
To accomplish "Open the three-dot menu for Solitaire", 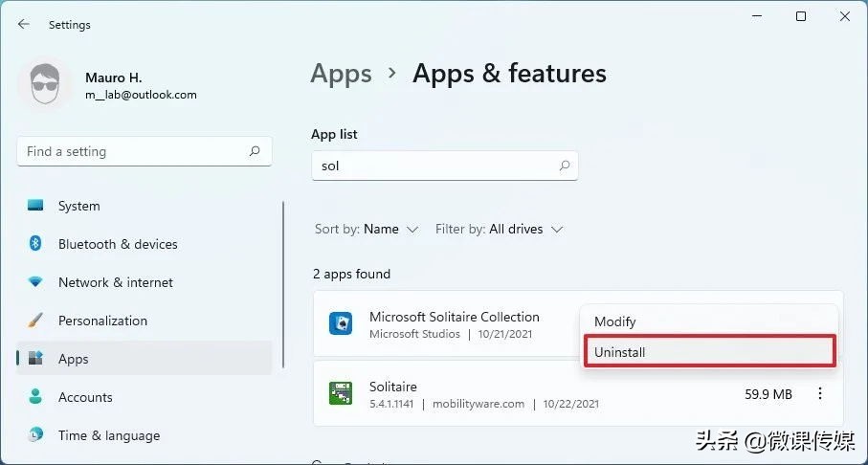I will 820,393.
